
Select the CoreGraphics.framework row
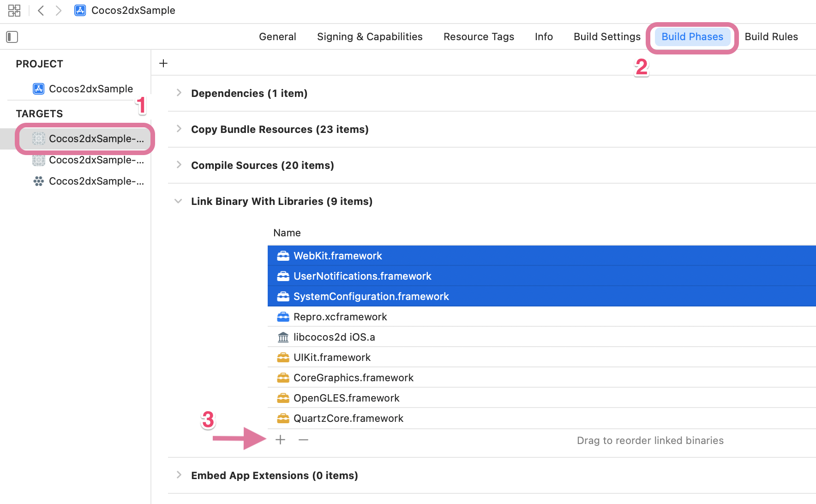click(x=542, y=378)
